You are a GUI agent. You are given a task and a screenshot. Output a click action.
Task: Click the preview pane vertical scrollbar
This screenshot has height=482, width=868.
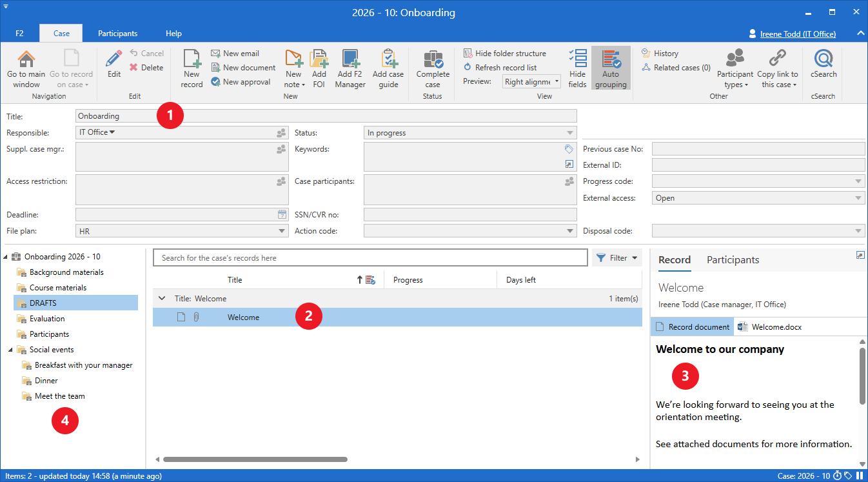862,376
